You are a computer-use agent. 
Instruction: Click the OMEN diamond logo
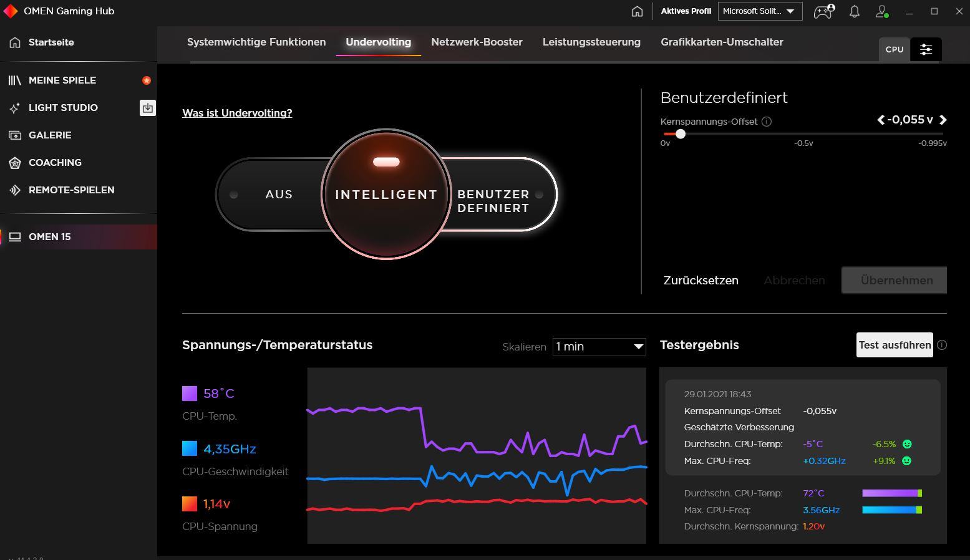coord(11,11)
